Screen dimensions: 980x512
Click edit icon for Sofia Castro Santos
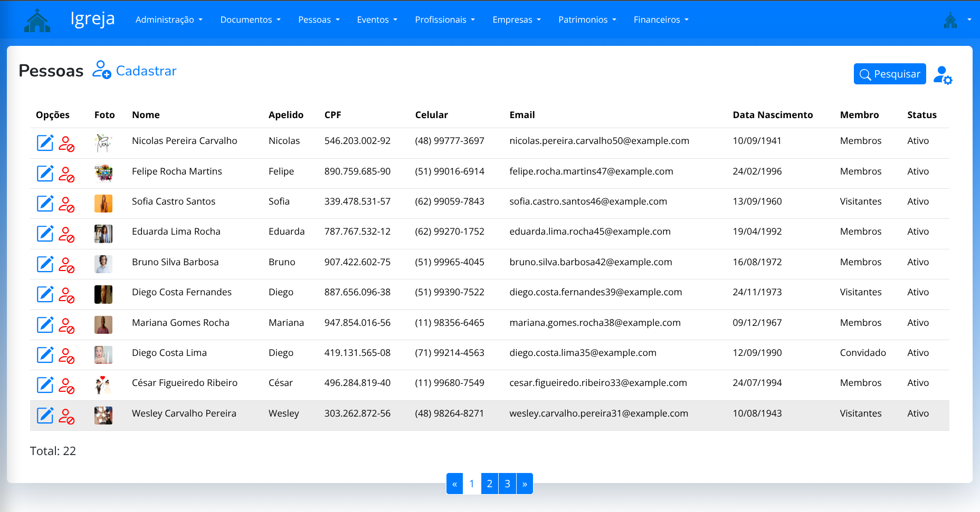click(x=45, y=203)
